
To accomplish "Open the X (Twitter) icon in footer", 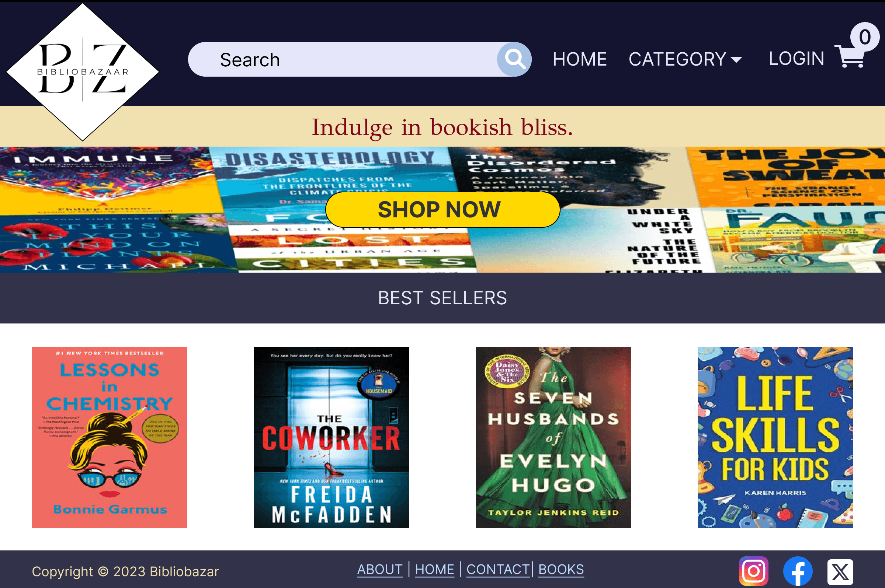I will (x=840, y=571).
